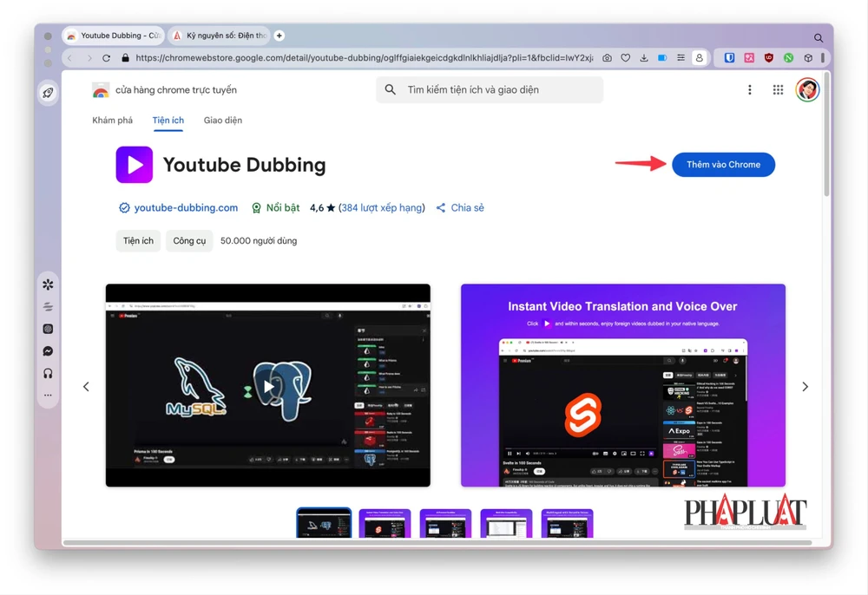Switch to the Khám phá tab
This screenshot has height=595, width=868.
pyautogui.click(x=113, y=121)
